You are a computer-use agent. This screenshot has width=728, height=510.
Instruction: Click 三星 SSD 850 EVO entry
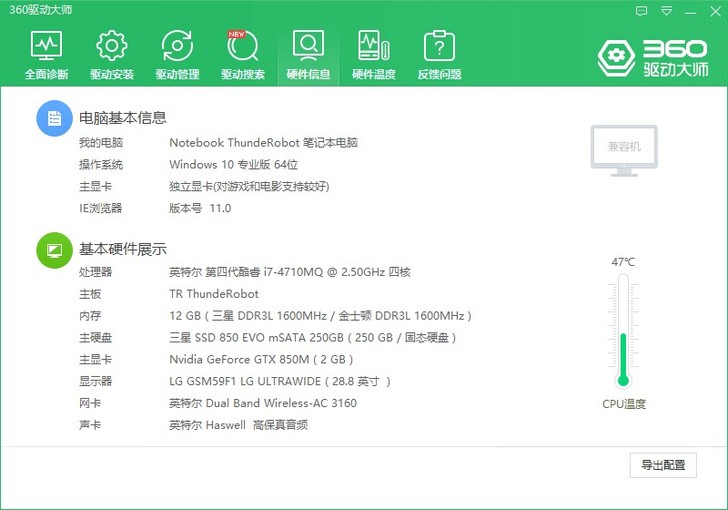[x=312, y=338]
